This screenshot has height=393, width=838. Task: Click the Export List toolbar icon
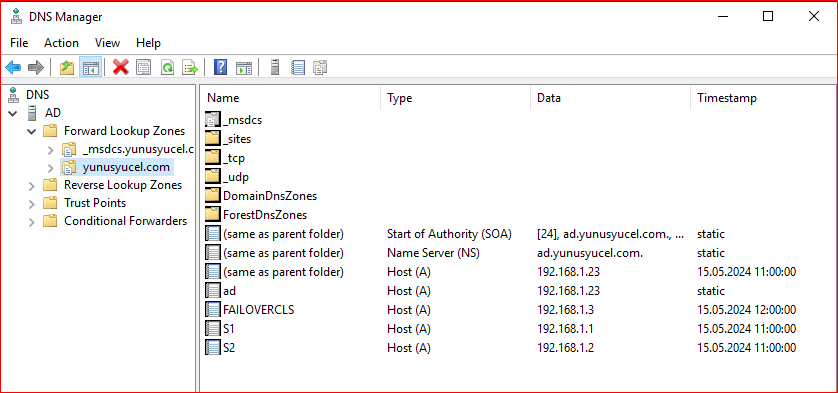pyautogui.click(x=190, y=67)
